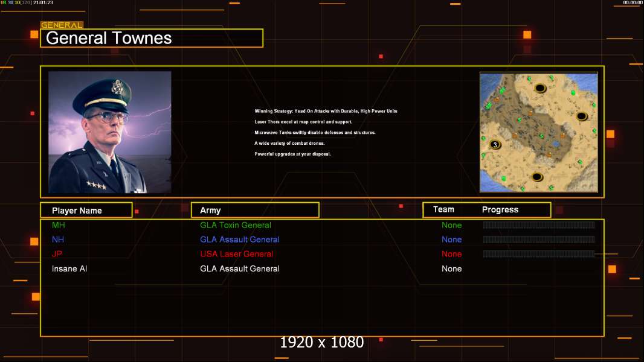The width and height of the screenshot is (644, 362).
Task: Click NH's loading progress bar
Action: click(539, 240)
